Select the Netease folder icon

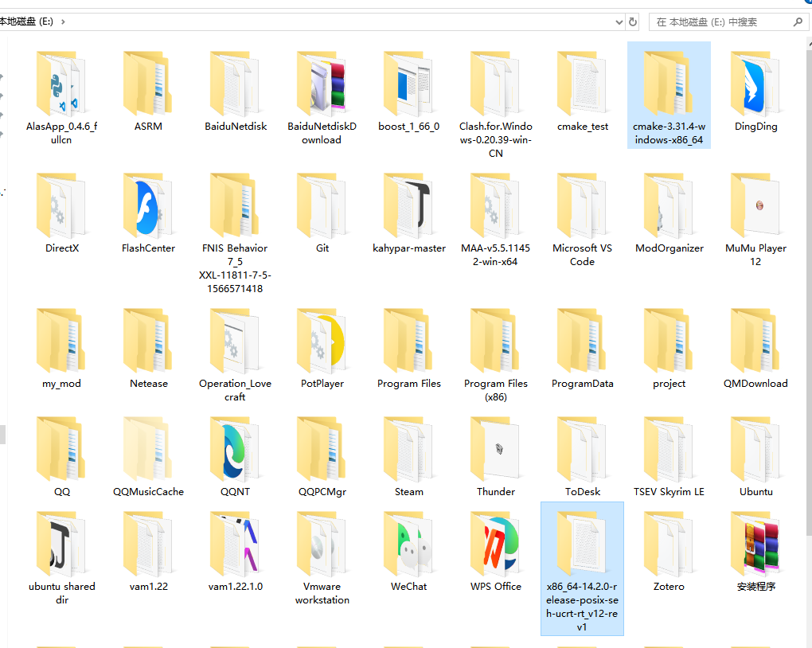(x=148, y=341)
